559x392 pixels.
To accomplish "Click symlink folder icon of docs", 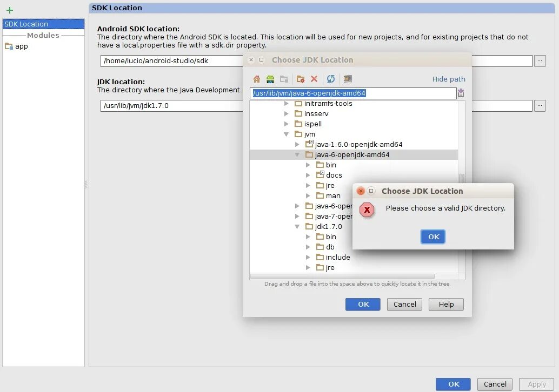I will 320,174.
